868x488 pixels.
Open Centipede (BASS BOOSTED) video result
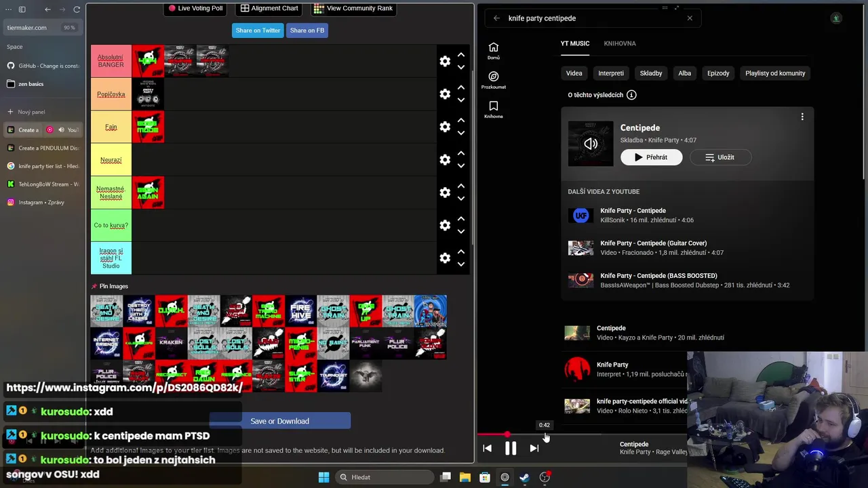coord(689,281)
